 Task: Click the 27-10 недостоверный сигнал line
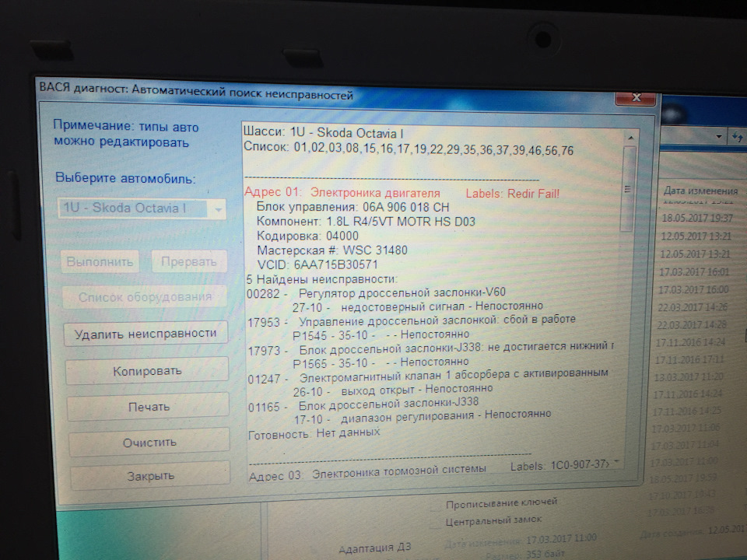(x=417, y=306)
